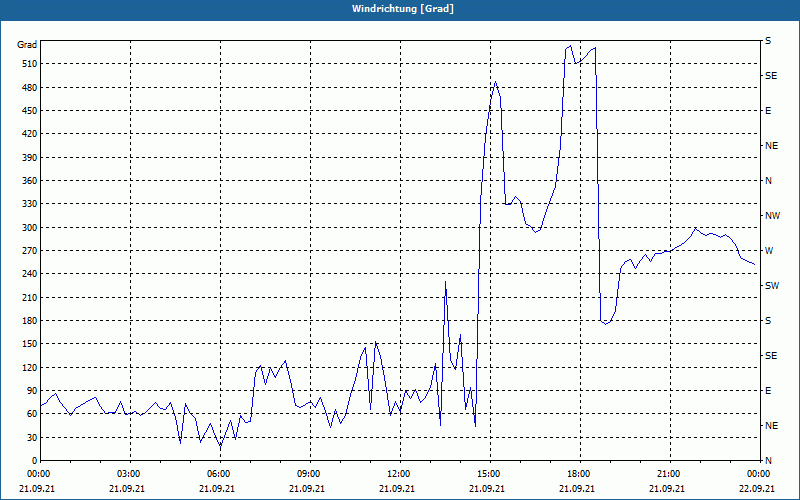Pick the 60 degree axis value
800x500 pixels.
pos(32,414)
